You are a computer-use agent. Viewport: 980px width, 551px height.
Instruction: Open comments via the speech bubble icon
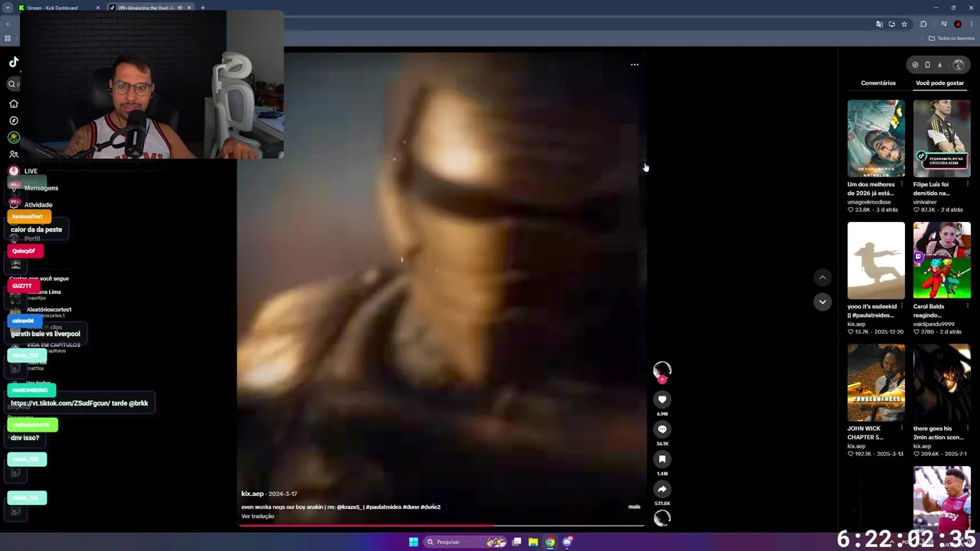pyautogui.click(x=662, y=429)
